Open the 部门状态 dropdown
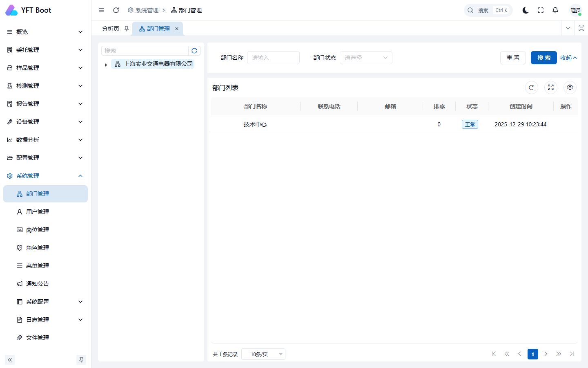Screen dimensions: 588x368 pyautogui.click(x=366, y=58)
